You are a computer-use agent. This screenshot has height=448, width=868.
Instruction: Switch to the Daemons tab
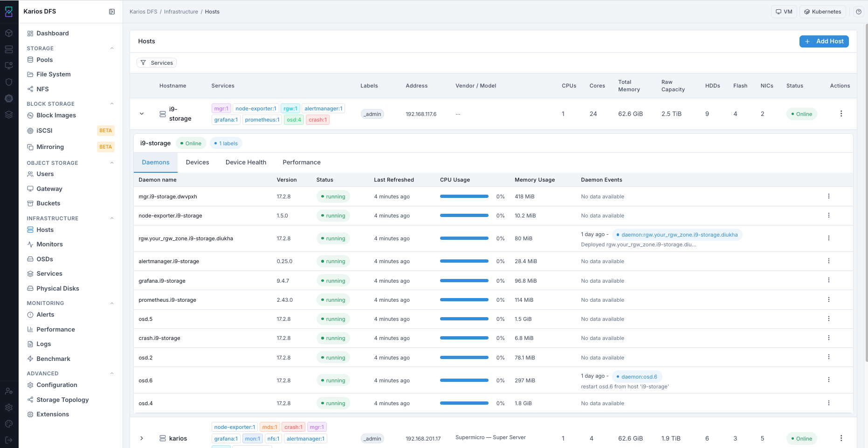(156, 163)
